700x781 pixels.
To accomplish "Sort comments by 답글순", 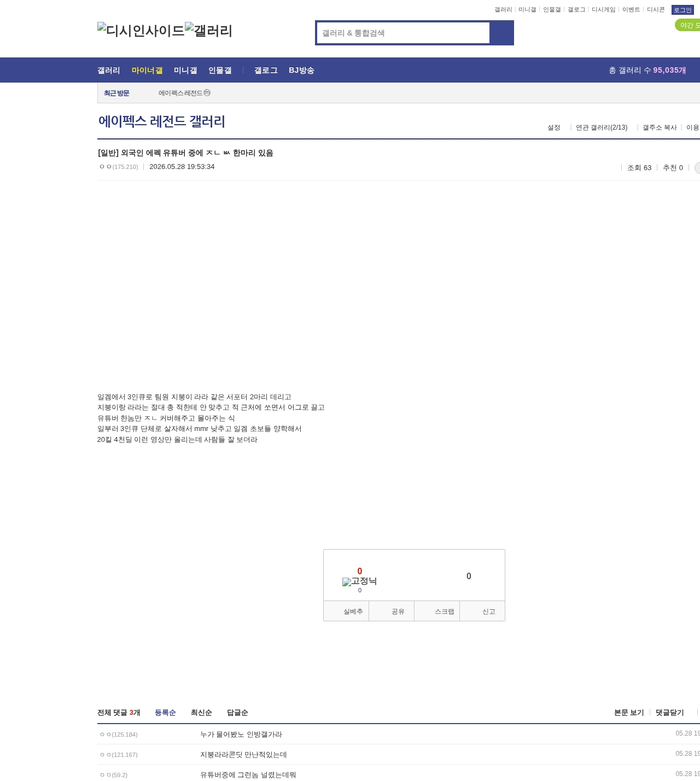I will (x=237, y=713).
